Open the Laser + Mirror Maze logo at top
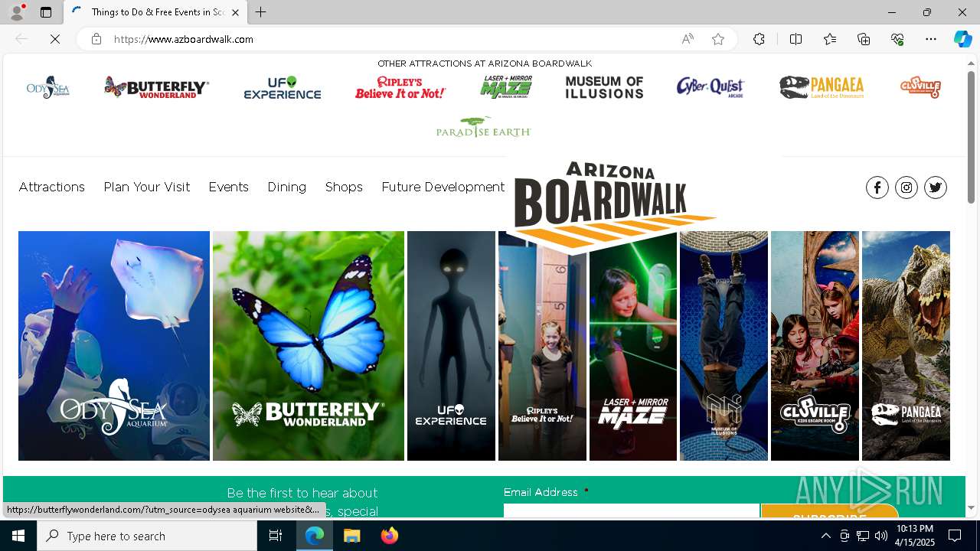Viewport: 980px width, 551px height. click(506, 87)
